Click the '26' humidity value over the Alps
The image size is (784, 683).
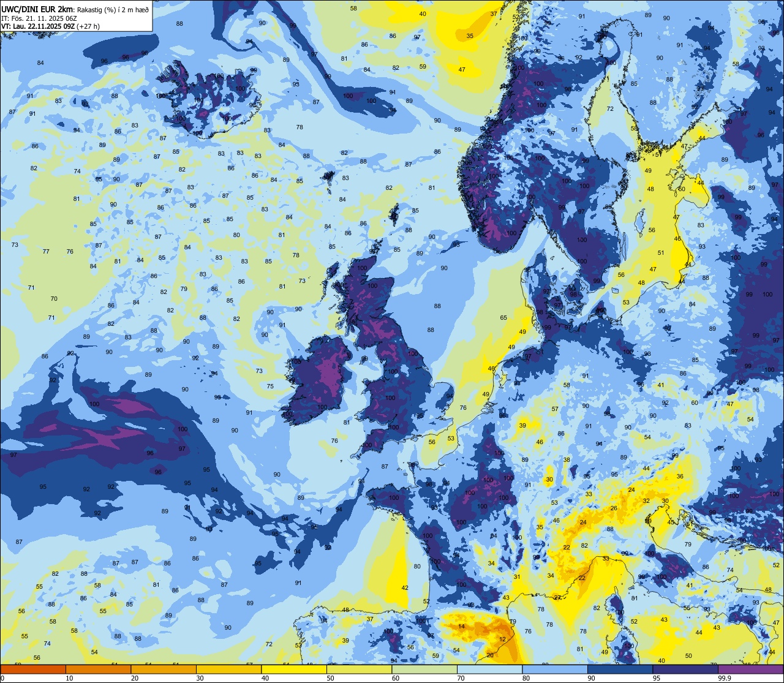click(x=613, y=508)
